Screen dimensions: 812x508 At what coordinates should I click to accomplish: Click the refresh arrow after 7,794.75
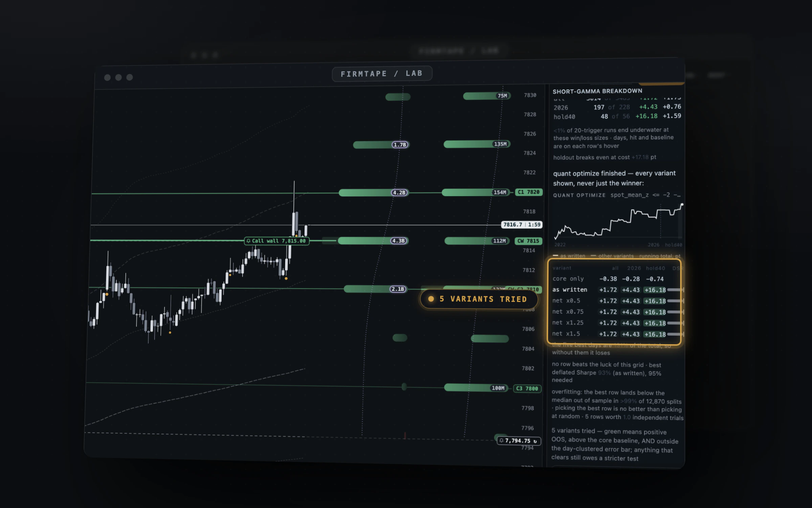[x=535, y=441]
